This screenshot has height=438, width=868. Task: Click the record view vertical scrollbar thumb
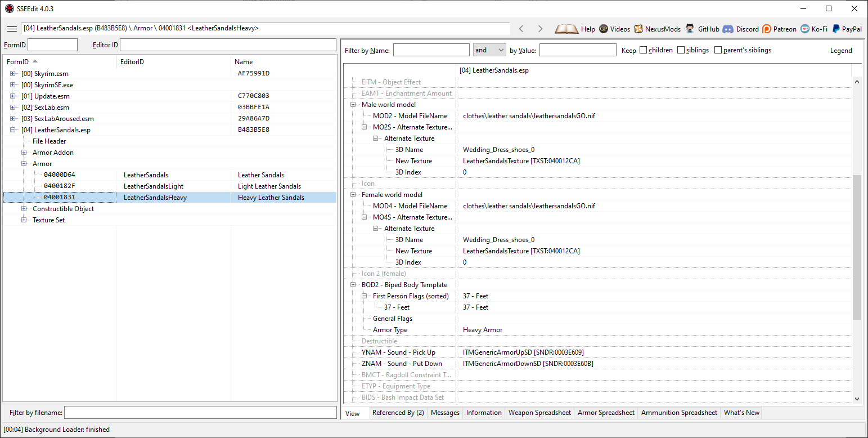857,247
